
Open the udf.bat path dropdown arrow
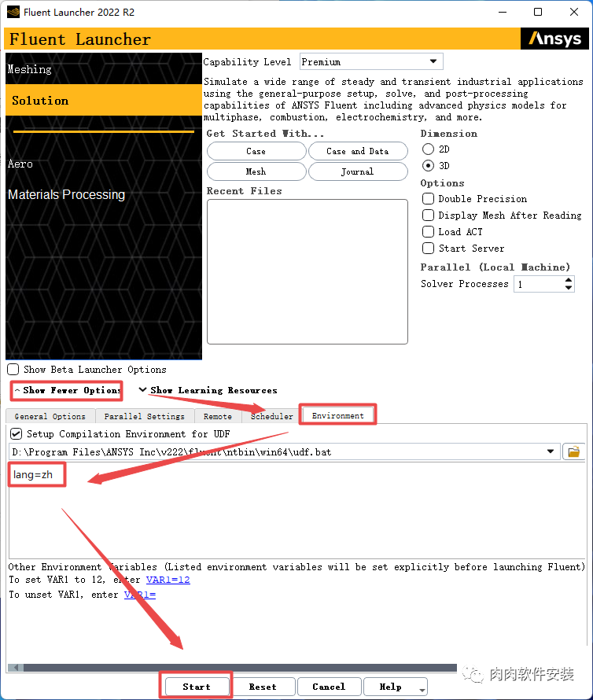click(x=551, y=451)
